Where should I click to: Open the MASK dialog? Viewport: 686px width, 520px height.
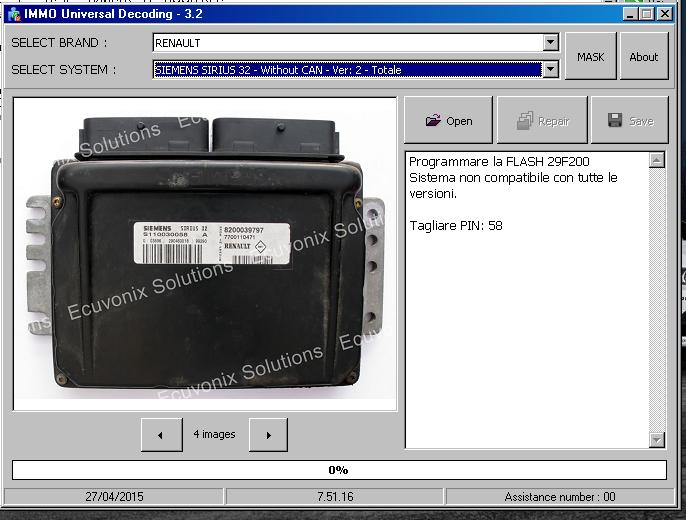(x=591, y=56)
